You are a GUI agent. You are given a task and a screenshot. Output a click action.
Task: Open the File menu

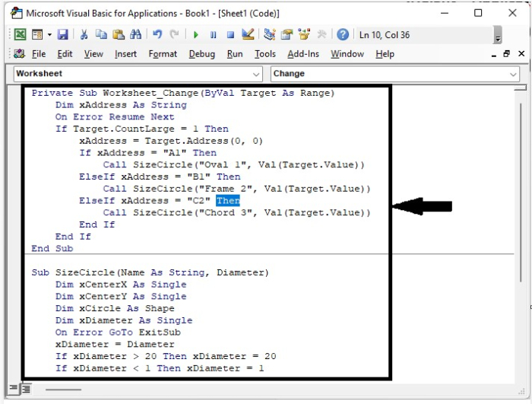pos(39,54)
